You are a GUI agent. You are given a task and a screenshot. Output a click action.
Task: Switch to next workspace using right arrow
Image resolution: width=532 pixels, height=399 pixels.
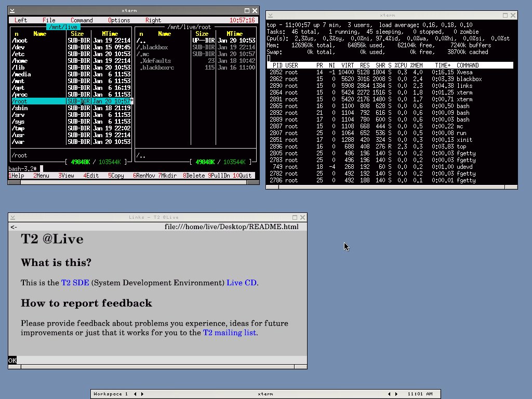tap(142, 394)
